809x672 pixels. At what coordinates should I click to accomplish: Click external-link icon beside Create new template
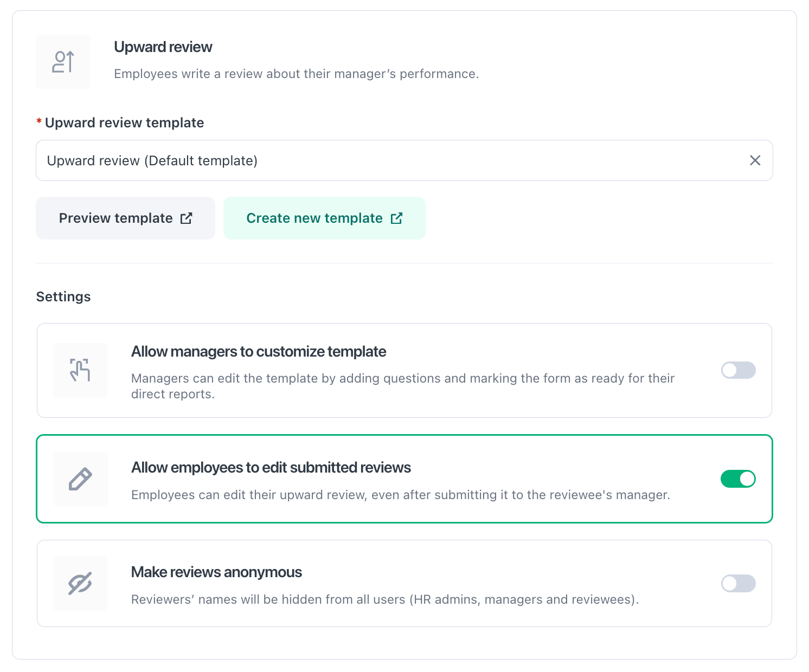397,218
